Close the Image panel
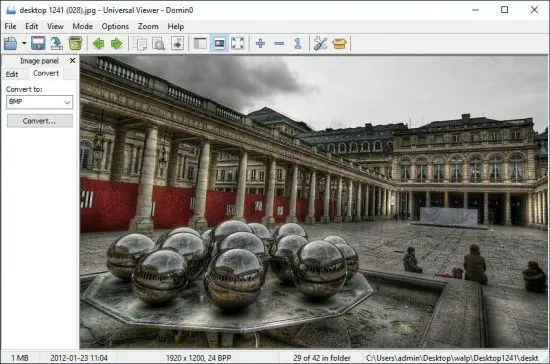Image resolution: width=550 pixels, height=364 pixels. [73, 61]
